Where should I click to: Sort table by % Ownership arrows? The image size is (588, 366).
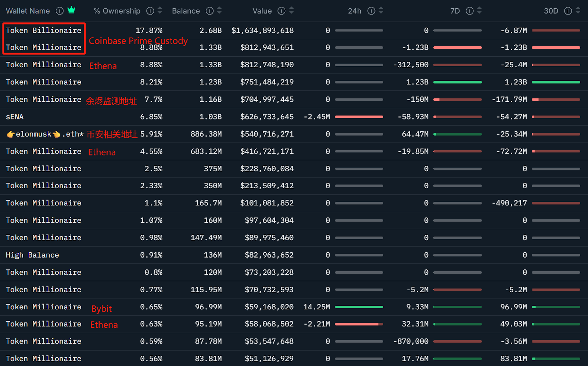tap(160, 11)
